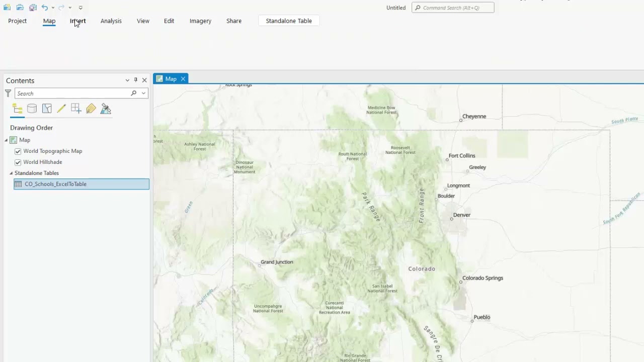Toggle the Contents pane auto-hide pin
Viewport: 644px width, 362px height.
tap(136, 80)
